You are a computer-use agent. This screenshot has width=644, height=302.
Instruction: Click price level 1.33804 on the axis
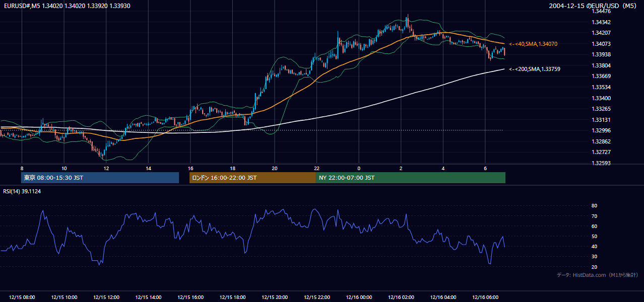pos(601,65)
